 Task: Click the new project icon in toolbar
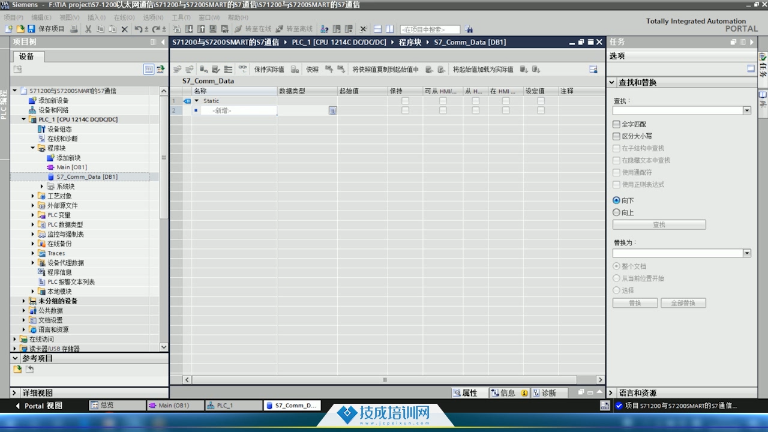point(9,29)
